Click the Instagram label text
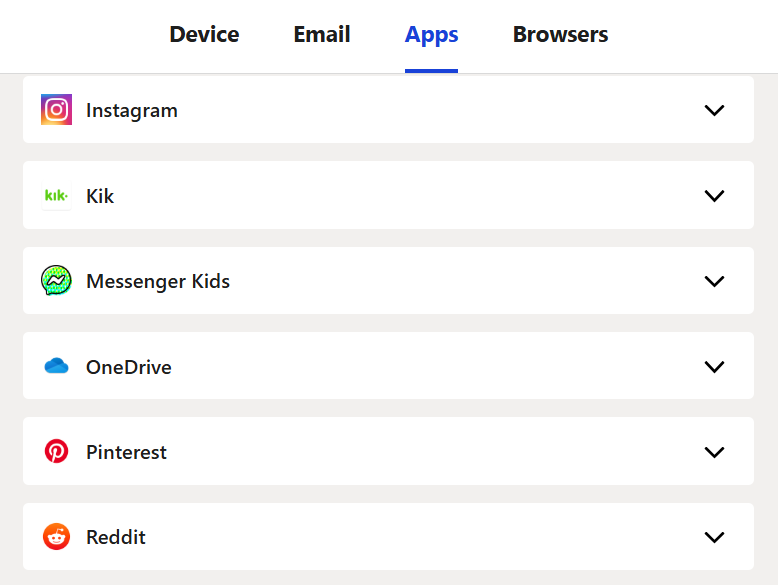The width and height of the screenshot is (778, 585). pyautogui.click(x=132, y=111)
